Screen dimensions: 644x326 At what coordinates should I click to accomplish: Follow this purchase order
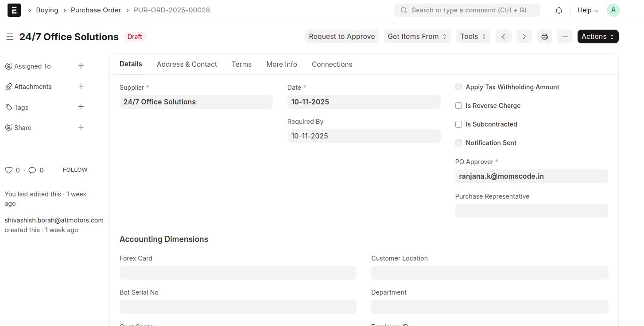[x=74, y=169]
